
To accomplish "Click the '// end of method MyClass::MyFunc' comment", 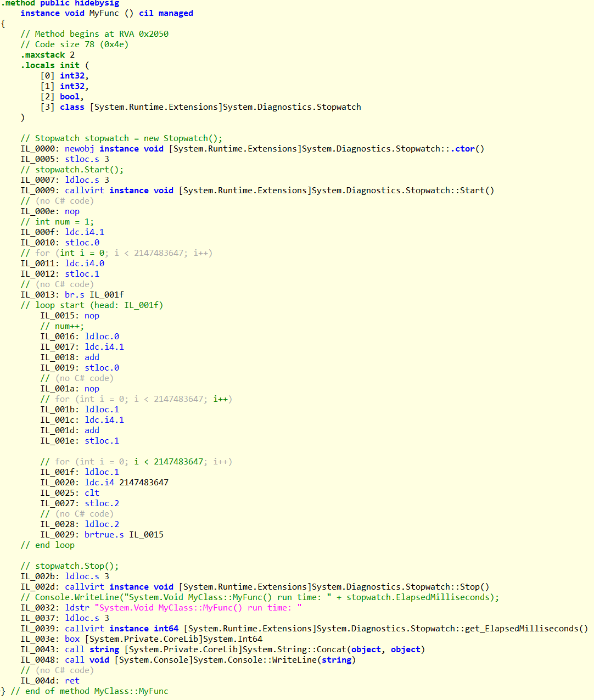I will pyautogui.click(x=89, y=691).
